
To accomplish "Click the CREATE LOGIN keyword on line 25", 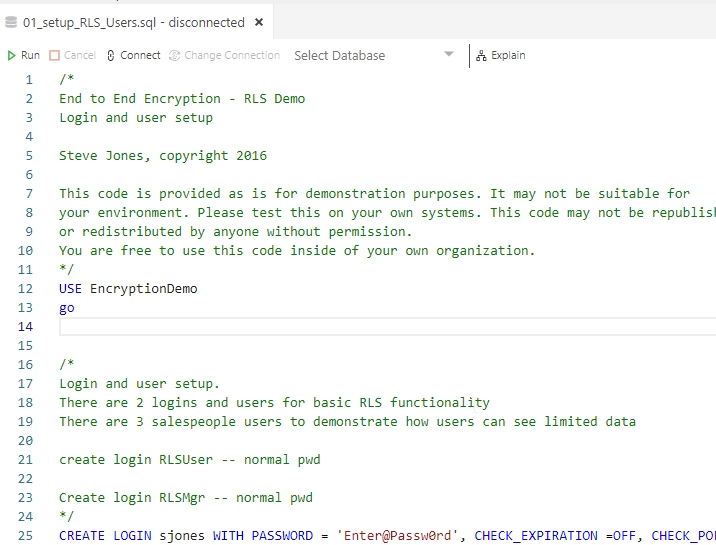I will (105, 536).
